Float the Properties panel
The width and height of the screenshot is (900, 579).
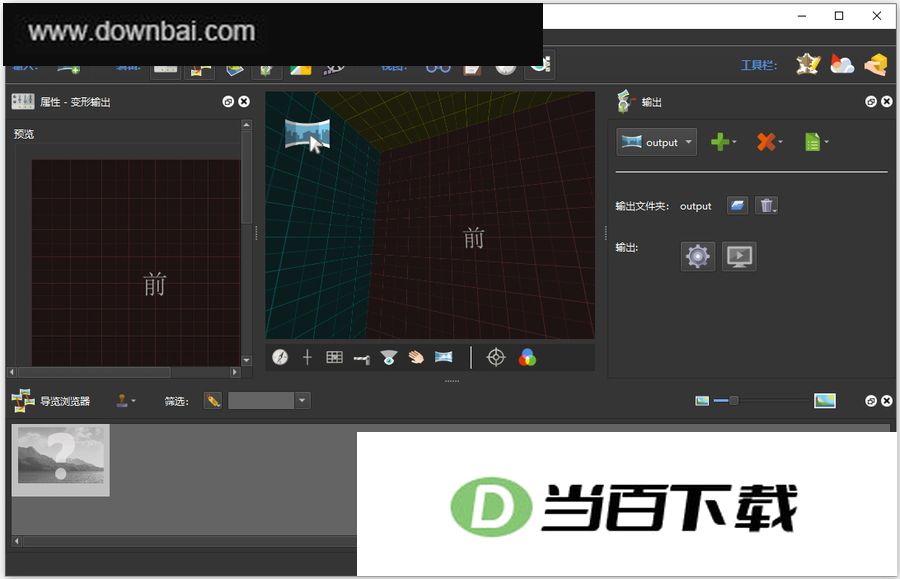click(228, 102)
